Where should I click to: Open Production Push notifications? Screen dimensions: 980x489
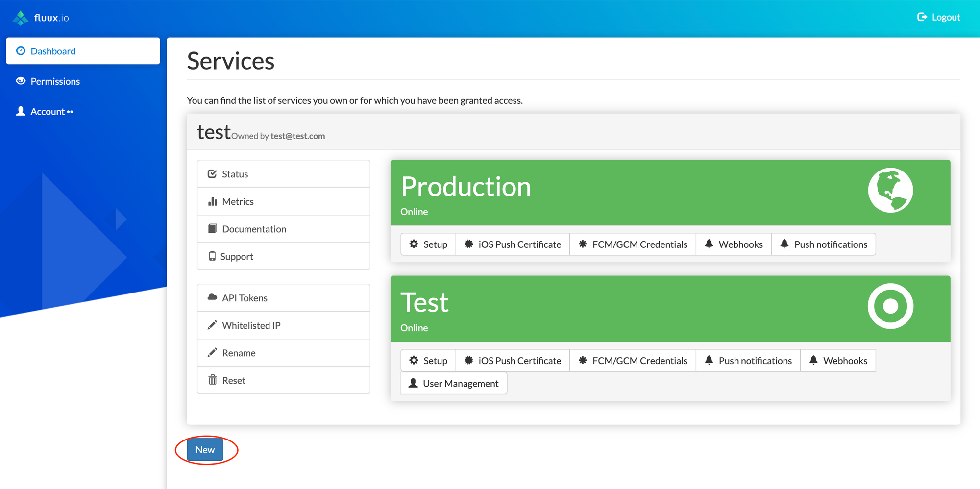point(823,244)
